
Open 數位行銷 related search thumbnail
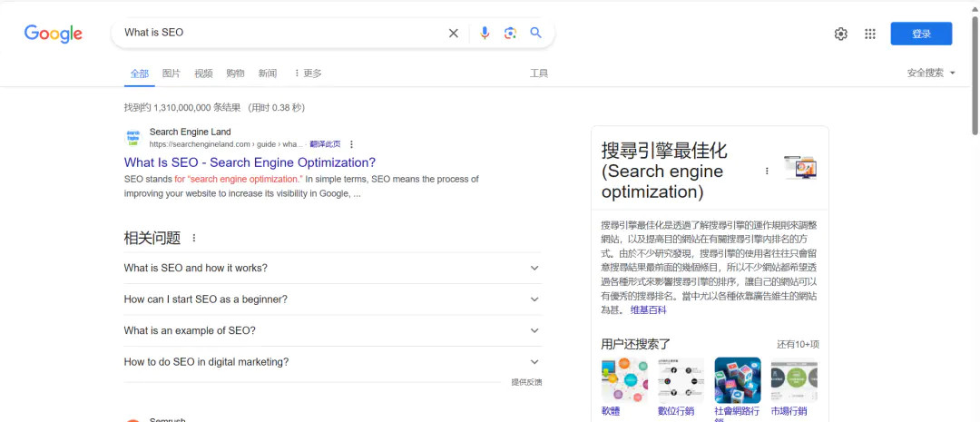(681, 380)
